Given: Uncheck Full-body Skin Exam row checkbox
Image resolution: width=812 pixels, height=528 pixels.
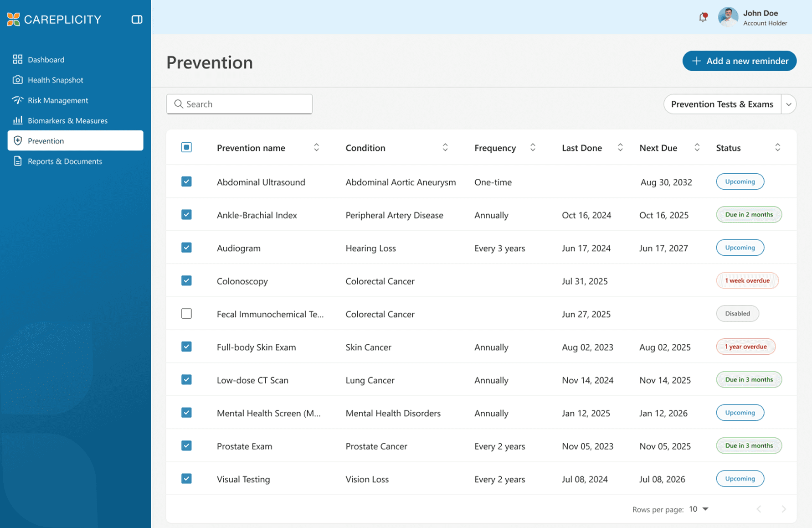Looking at the screenshot, I should tap(186, 347).
